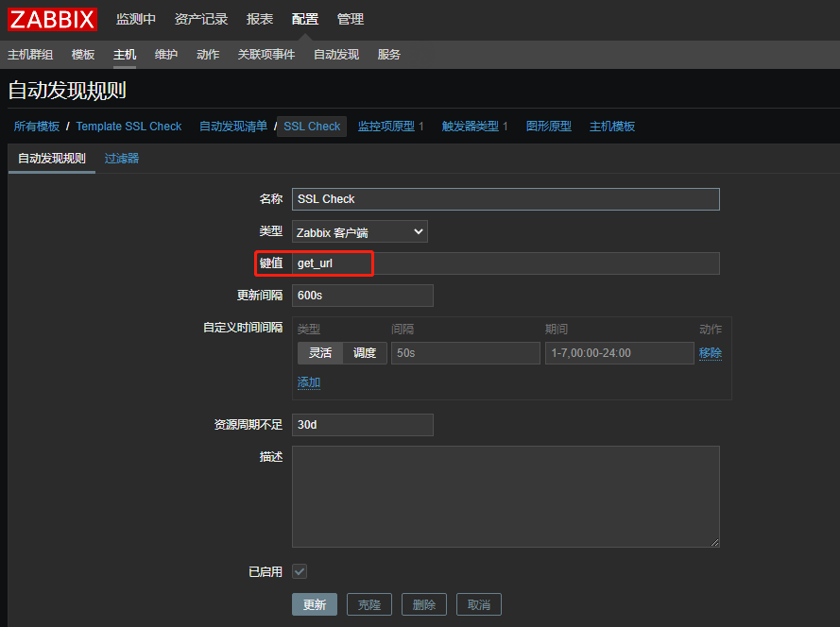The height and width of the screenshot is (627, 840).
Task: Click 添加 to add custom interval
Action: coord(309,382)
